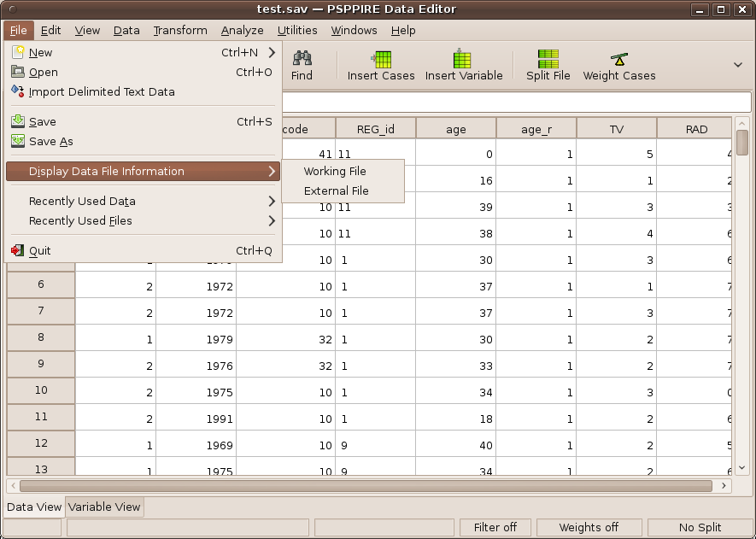Viewport: 756px width, 539px height.
Task: Open the View menu
Action: (87, 31)
